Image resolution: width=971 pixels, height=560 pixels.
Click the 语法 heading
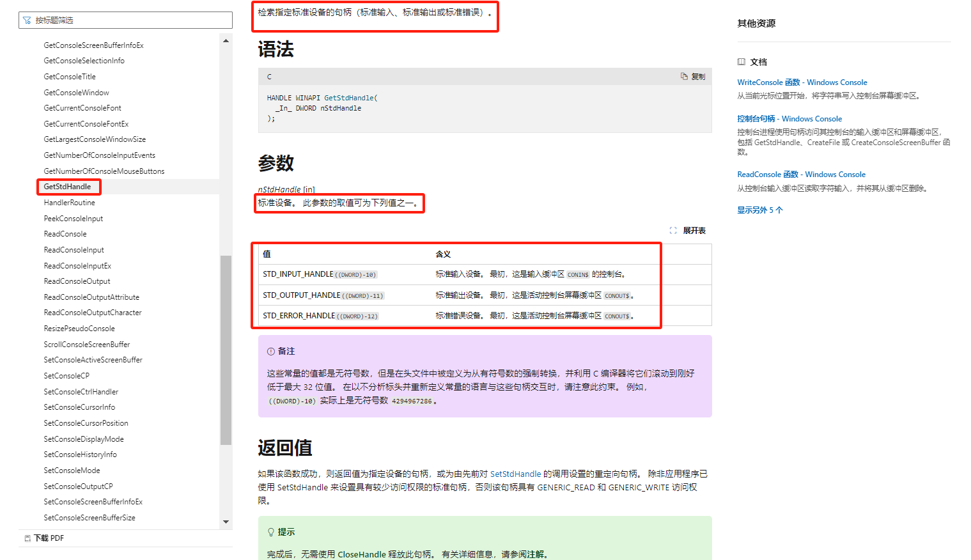(x=276, y=49)
